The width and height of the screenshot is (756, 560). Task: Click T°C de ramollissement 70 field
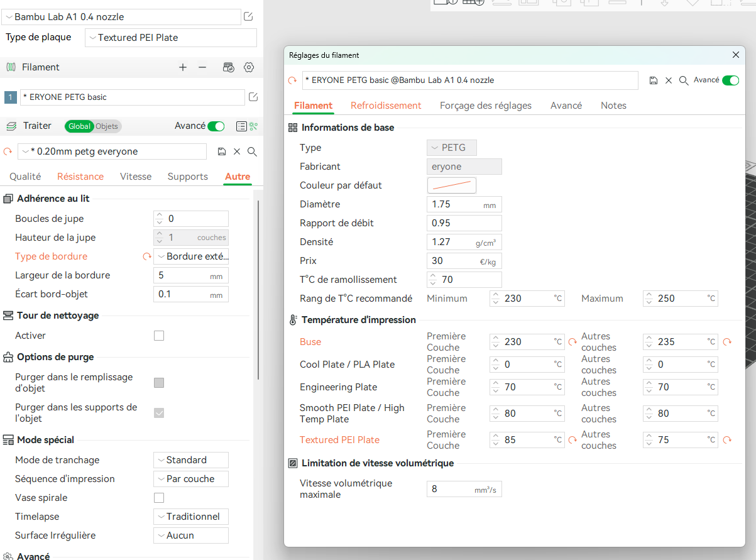(x=464, y=280)
